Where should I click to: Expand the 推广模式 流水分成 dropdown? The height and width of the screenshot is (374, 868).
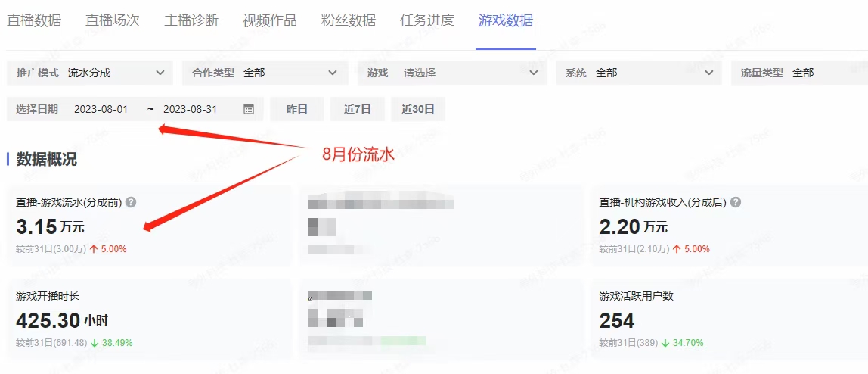point(91,73)
